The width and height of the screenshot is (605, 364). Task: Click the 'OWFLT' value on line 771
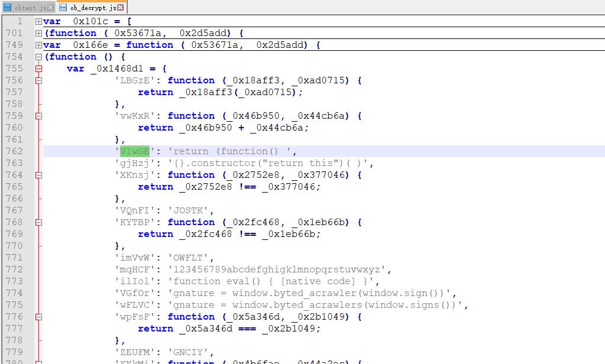pos(188,258)
